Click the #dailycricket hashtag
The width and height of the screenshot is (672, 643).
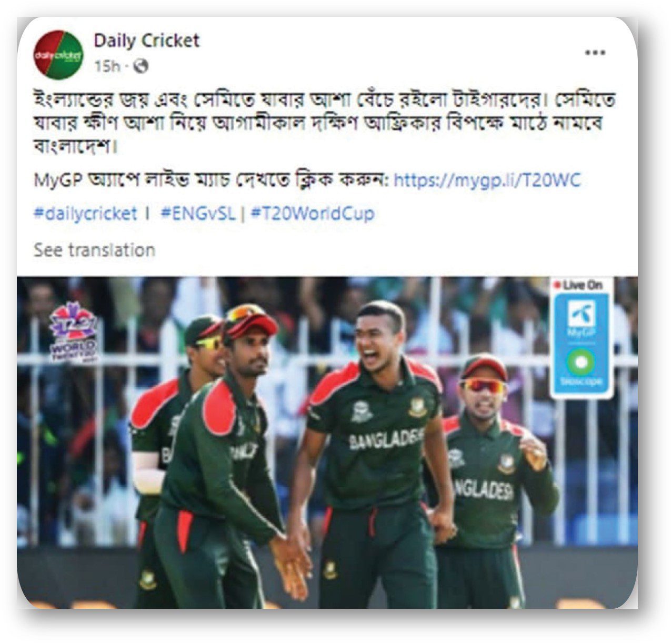pyautogui.click(x=85, y=213)
